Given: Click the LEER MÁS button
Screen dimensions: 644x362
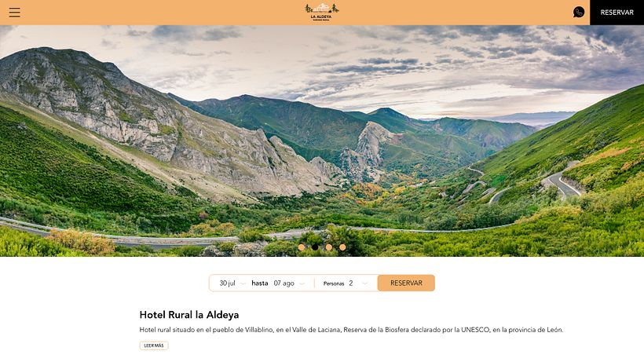Looking at the screenshot, I should coord(154,346).
